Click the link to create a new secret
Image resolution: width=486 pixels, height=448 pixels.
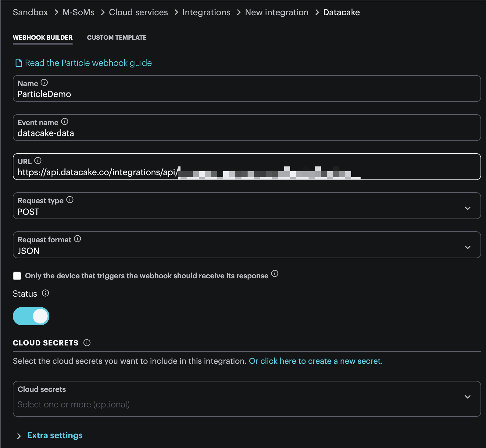(x=316, y=361)
